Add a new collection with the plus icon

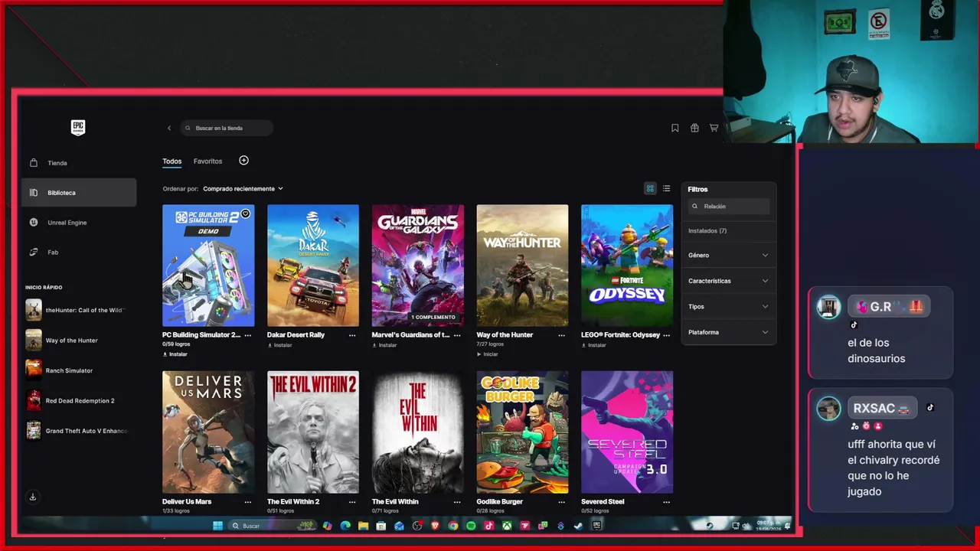click(243, 161)
